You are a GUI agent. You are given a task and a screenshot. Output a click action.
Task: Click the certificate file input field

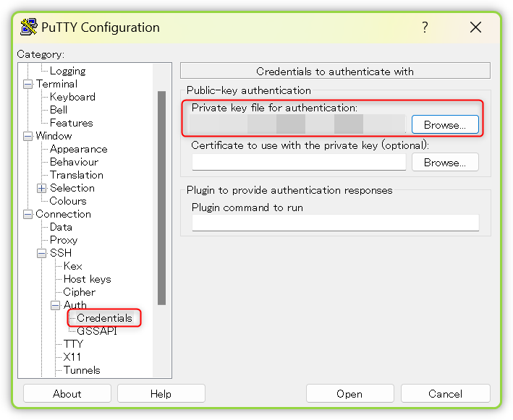tap(299, 162)
